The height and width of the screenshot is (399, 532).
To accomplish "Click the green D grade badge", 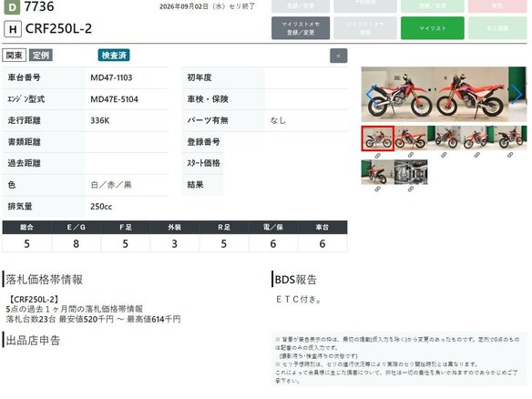I will point(12,7).
